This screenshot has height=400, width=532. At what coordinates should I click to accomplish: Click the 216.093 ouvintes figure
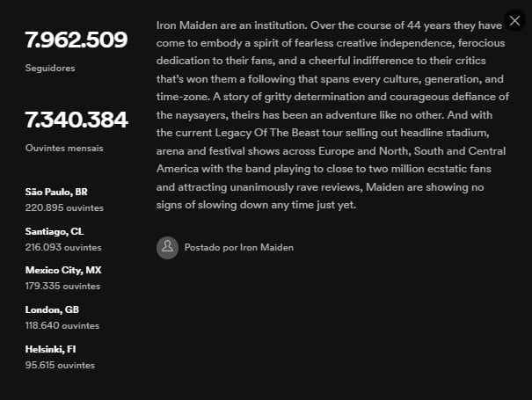coord(64,247)
